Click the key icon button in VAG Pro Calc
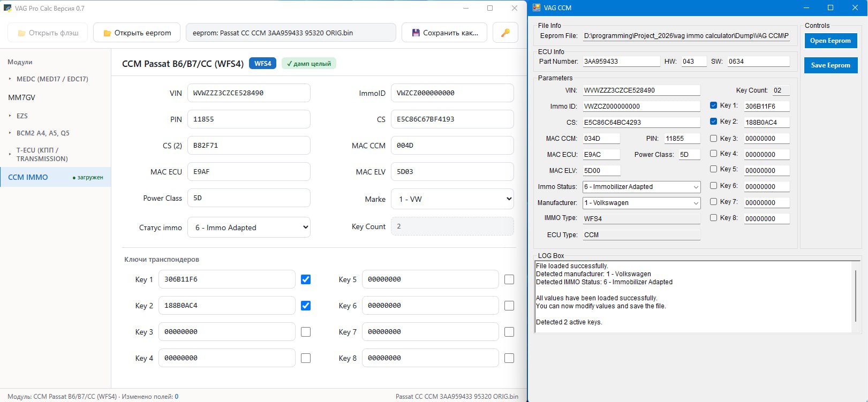Viewport: 868px width, 402px height. click(x=505, y=33)
